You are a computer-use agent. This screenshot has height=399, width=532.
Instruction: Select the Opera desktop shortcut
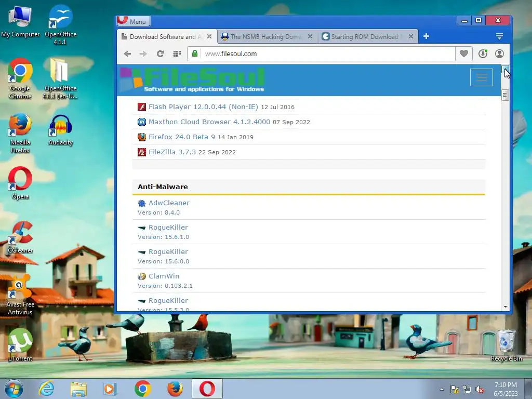click(20, 183)
